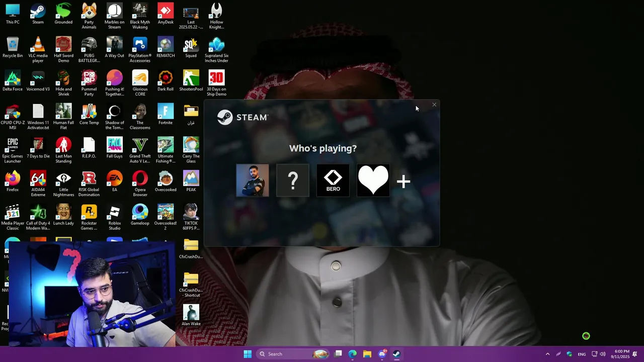Viewport: 644px width, 362px height.
Task: Launch Marbles on Stream shortcut
Action: [x=114, y=16]
